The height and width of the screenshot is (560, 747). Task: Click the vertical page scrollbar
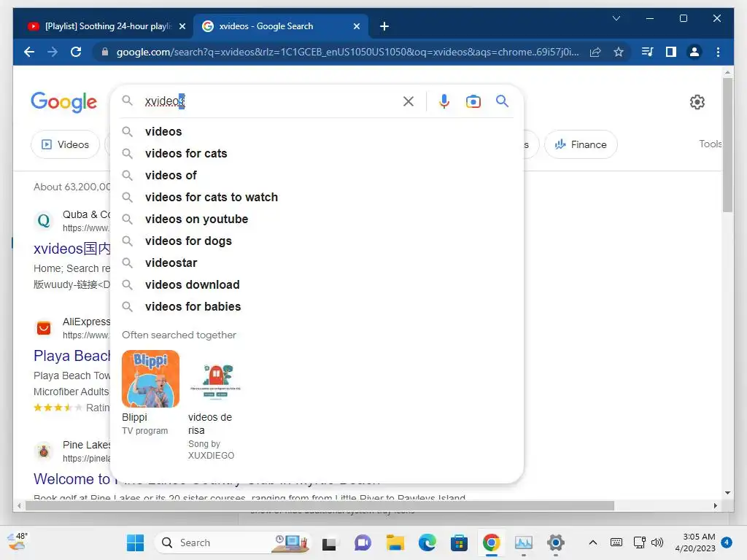pyautogui.click(x=727, y=145)
